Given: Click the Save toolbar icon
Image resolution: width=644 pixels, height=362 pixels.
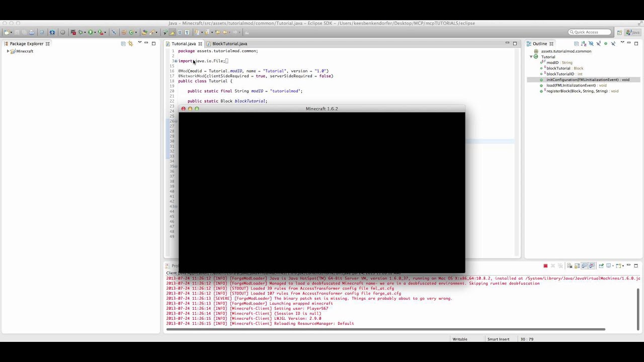Looking at the screenshot, I should (x=17, y=32).
